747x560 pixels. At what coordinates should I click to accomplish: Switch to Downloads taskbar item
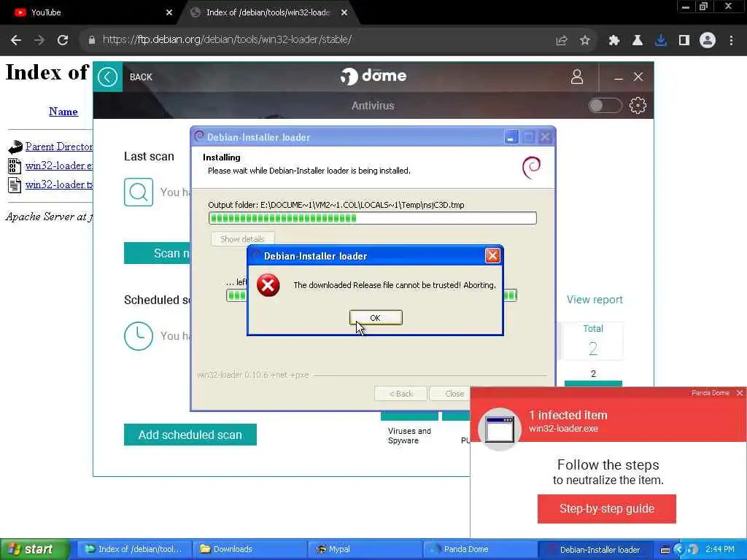coord(251,549)
